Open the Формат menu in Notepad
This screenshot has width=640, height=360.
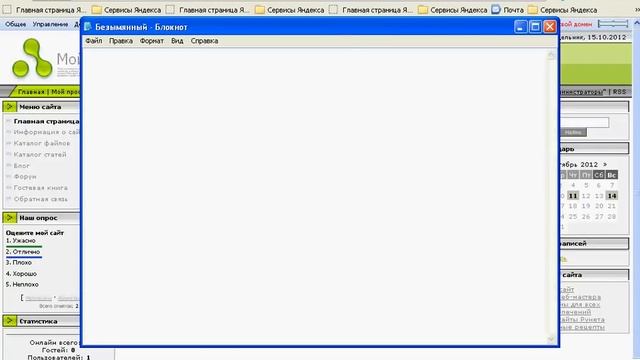[151, 41]
